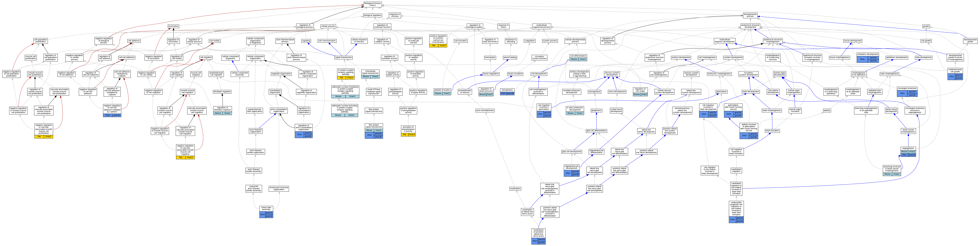Click the 'biological regulation' node
Screen dimensions: 980x246
[x=372, y=16]
